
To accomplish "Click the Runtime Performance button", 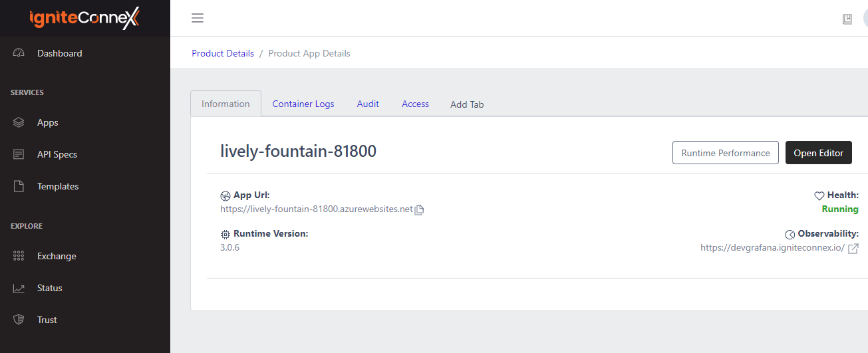I will (x=725, y=153).
